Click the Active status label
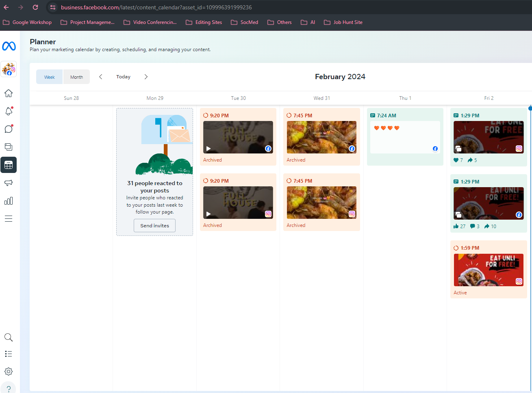 click(460, 293)
